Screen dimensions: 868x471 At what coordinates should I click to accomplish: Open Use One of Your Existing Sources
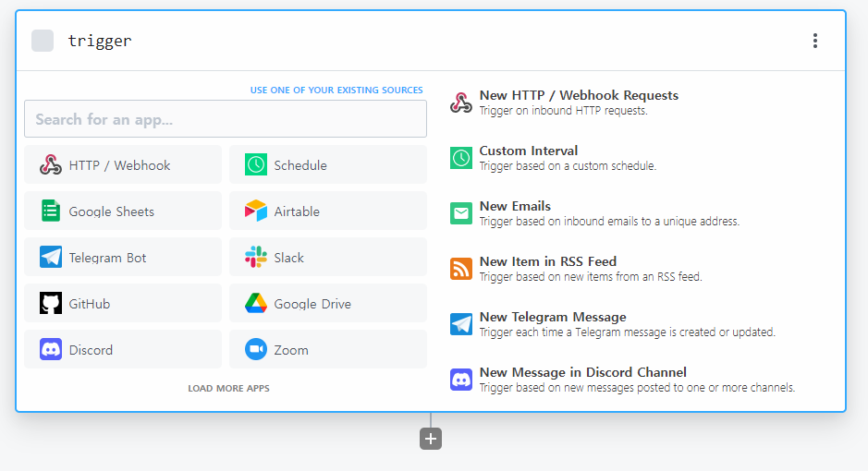coord(336,91)
